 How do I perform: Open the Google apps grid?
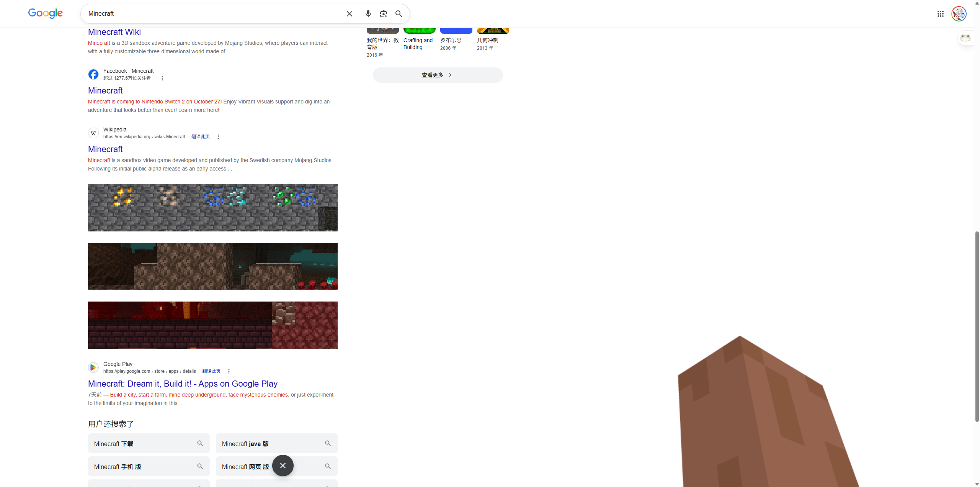click(941, 14)
